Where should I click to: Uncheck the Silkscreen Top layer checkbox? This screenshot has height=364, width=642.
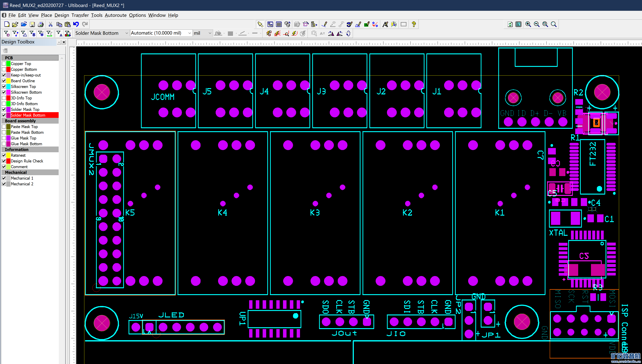(4, 86)
